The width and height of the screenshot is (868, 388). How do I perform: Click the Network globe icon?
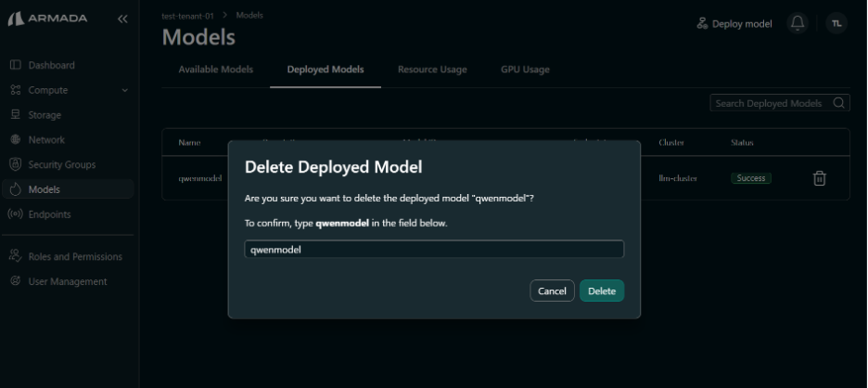click(x=16, y=139)
